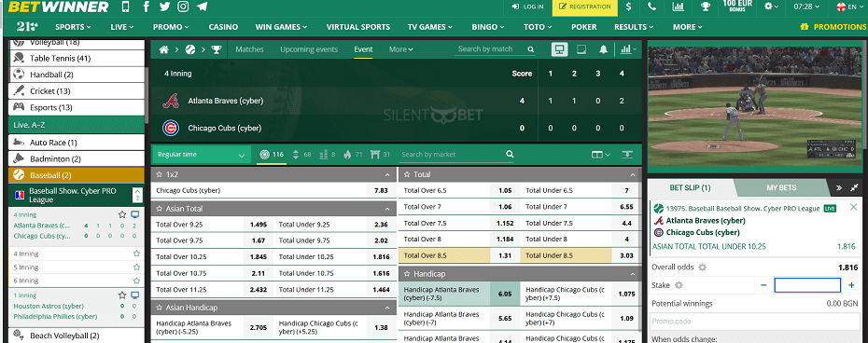Favorite the Handicap market star
The height and width of the screenshot is (343, 868).
click(408, 274)
